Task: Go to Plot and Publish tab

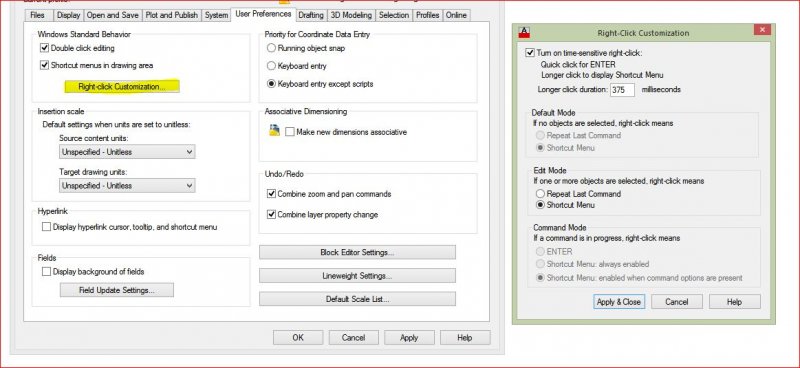Action: pyautogui.click(x=171, y=15)
